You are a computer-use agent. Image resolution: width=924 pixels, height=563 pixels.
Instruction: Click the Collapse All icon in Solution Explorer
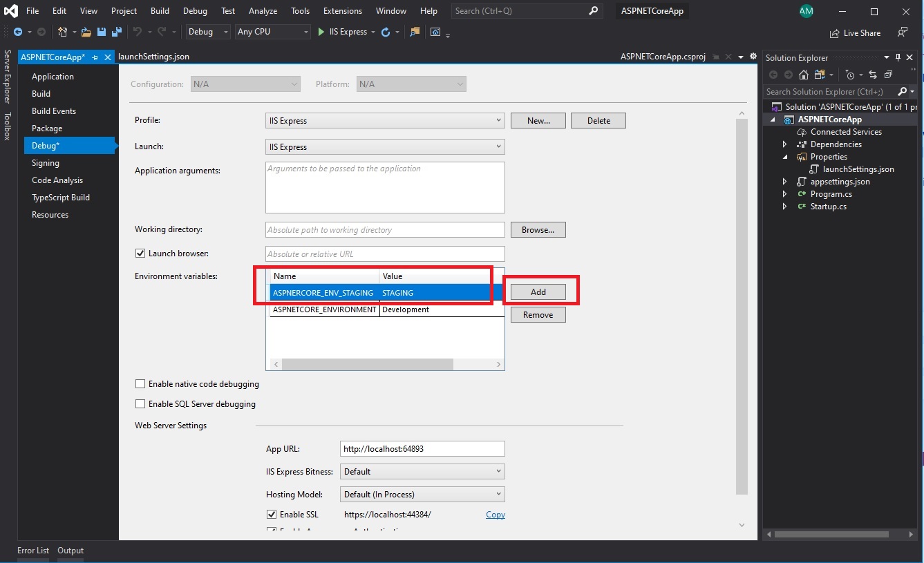[888, 75]
